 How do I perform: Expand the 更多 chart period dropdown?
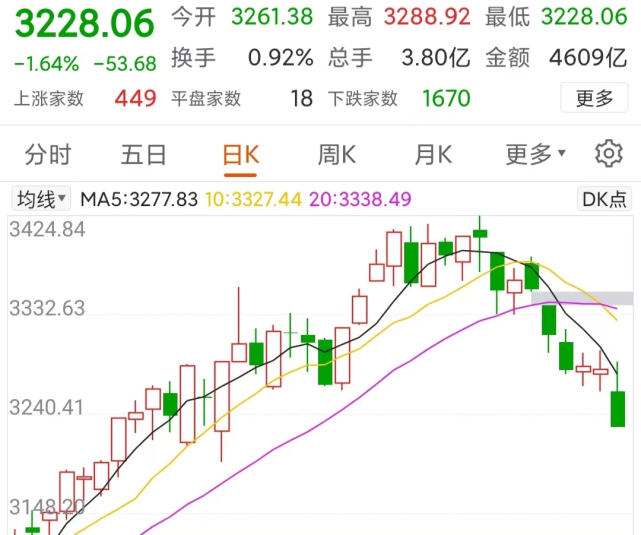pyautogui.click(x=536, y=154)
